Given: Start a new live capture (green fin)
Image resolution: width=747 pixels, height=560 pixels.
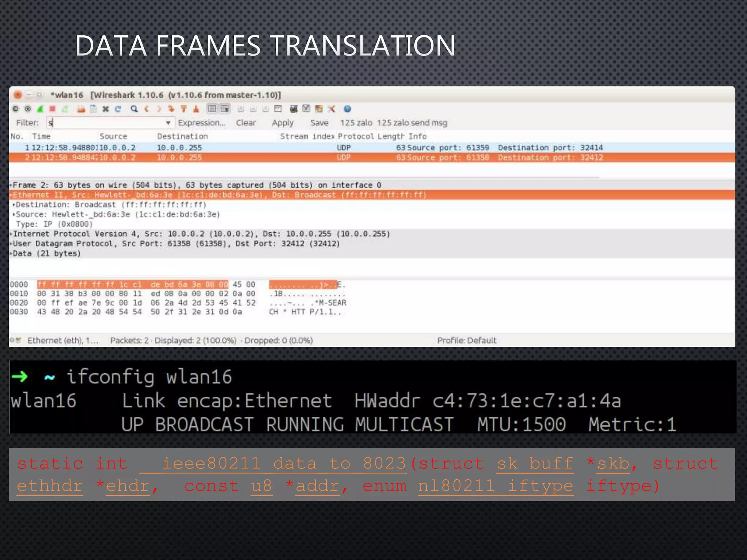Looking at the screenshot, I should [40, 109].
